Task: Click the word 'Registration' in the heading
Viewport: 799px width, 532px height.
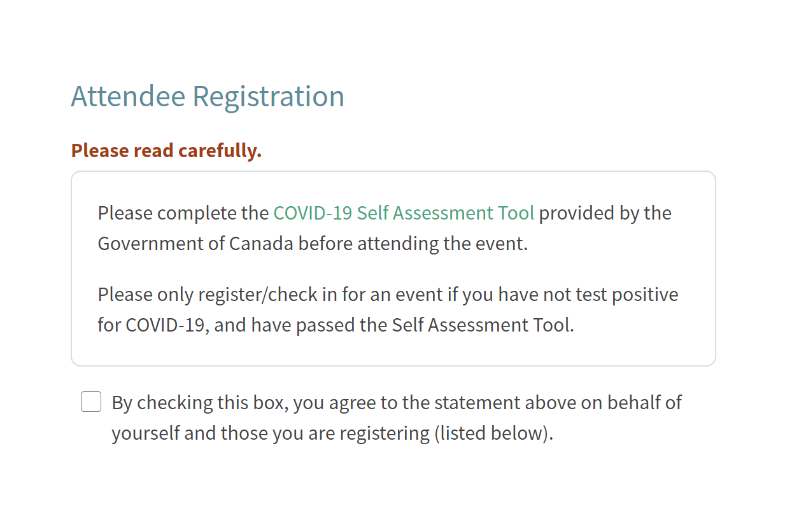Action: pos(268,96)
